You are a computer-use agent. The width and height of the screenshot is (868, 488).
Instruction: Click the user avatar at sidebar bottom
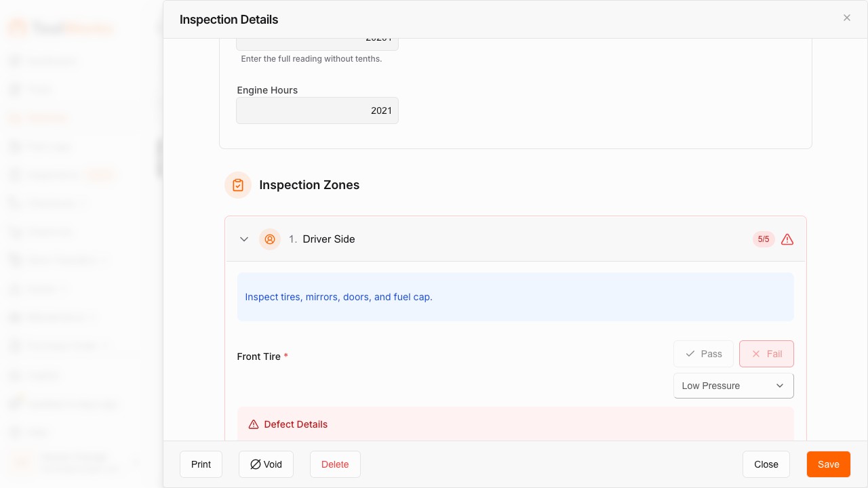[20, 461]
